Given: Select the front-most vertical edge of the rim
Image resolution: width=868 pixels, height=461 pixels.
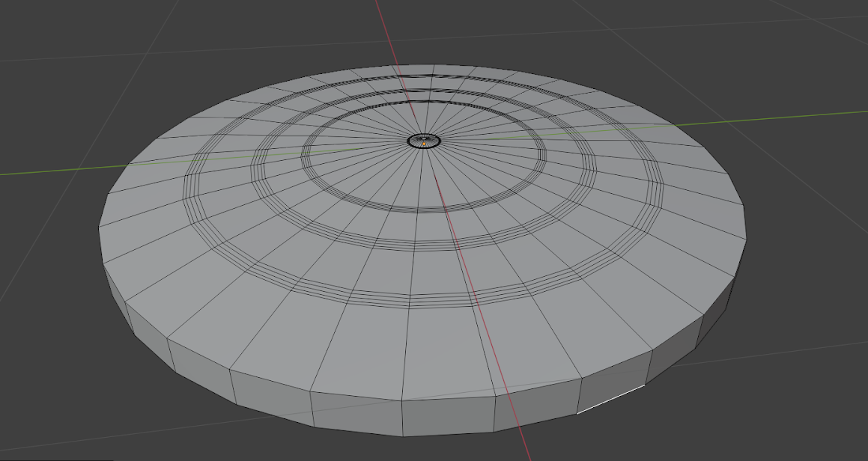Looking at the screenshot, I should coord(404,418).
